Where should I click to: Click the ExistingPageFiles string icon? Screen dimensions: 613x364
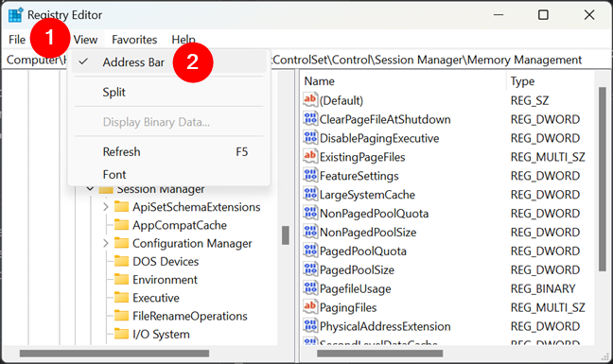310,156
